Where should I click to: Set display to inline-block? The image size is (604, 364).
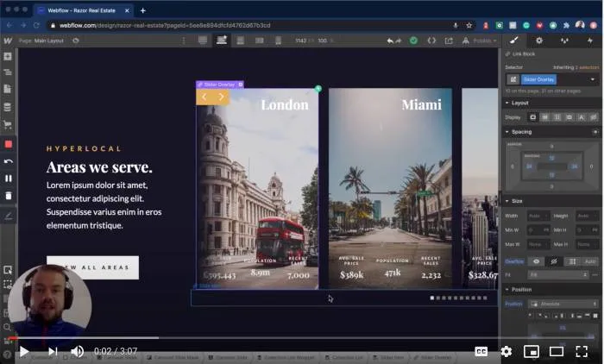[x=569, y=117]
